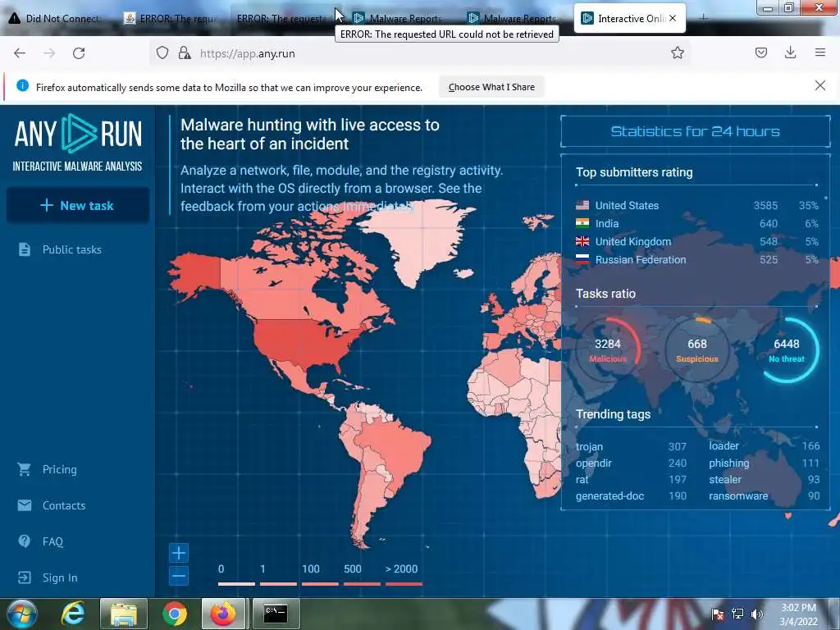Click the 6448 No threat ratio circle
Screen dimensions: 840x630
tap(787, 349)
